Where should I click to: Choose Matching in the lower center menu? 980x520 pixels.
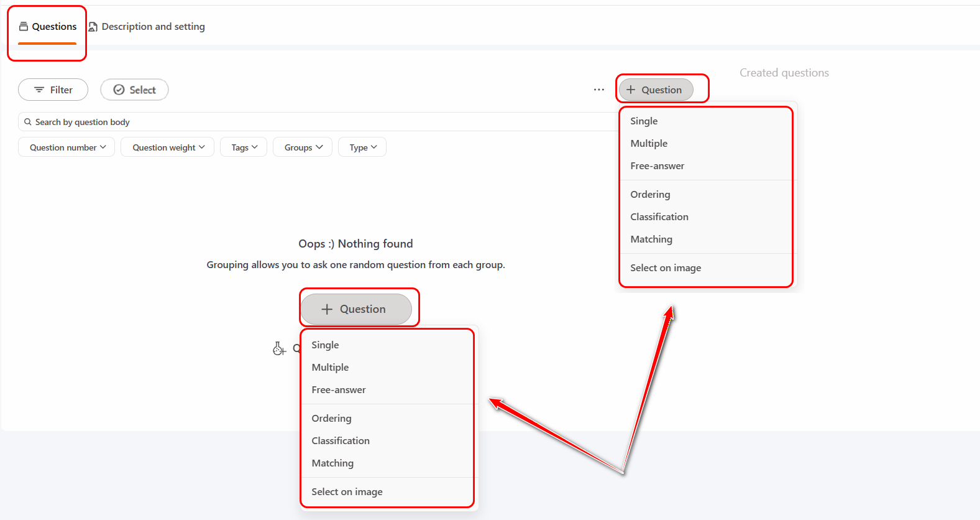click(332, 463)
